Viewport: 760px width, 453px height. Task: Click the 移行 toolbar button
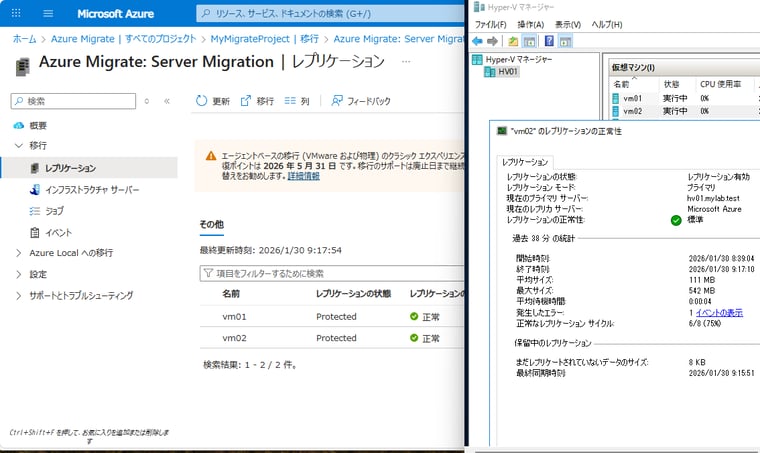click(257, 101)
